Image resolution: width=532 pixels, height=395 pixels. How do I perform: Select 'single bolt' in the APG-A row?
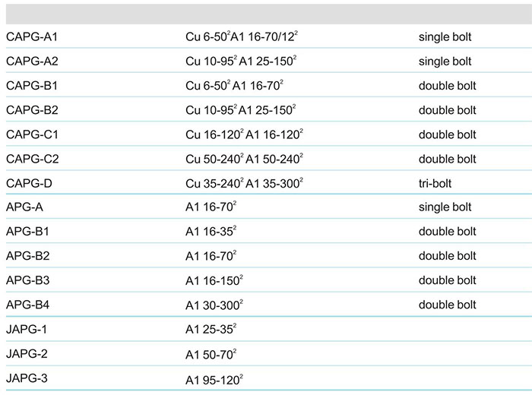(445, 207)
